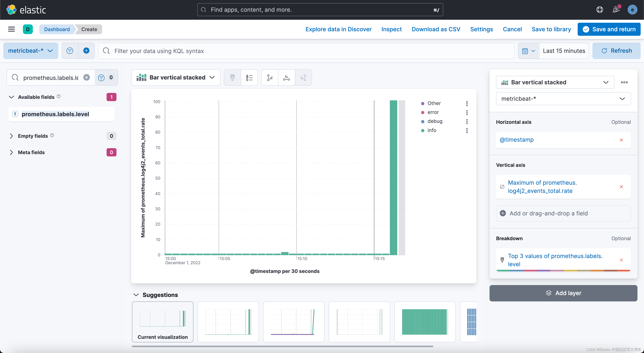The width and height of the screenshot is (644, 353).
Task: Click the Save and return button
Action: (609, 29)
